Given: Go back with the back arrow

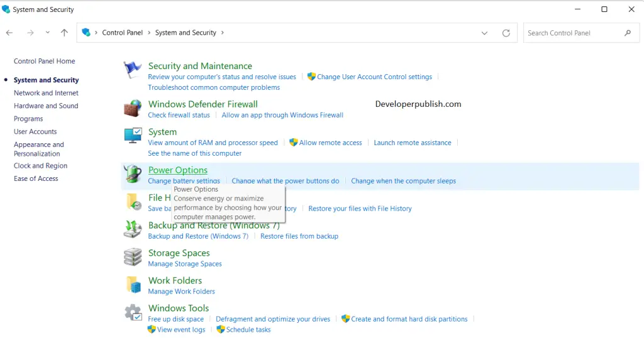Looking at the screenshot, I should [9, 33].
